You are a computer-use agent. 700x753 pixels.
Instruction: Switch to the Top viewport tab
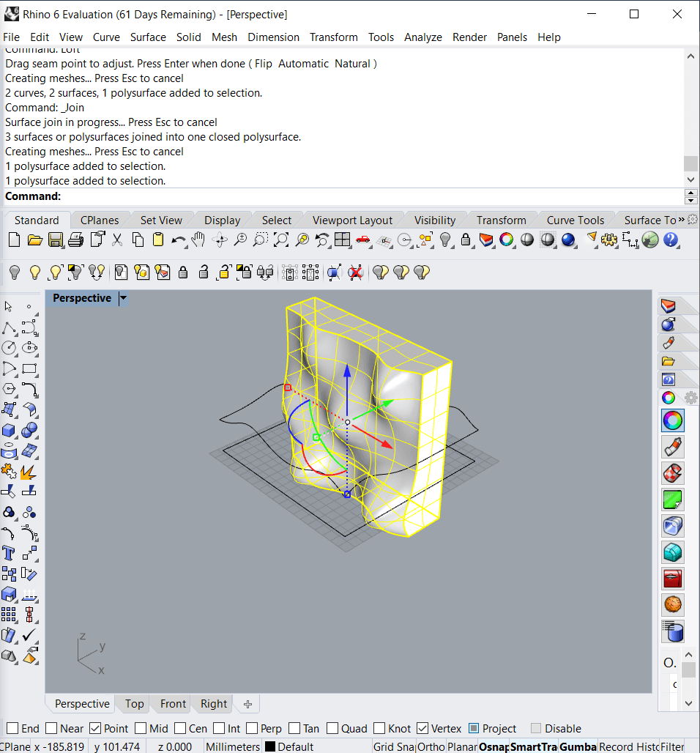tap(134, 704)
